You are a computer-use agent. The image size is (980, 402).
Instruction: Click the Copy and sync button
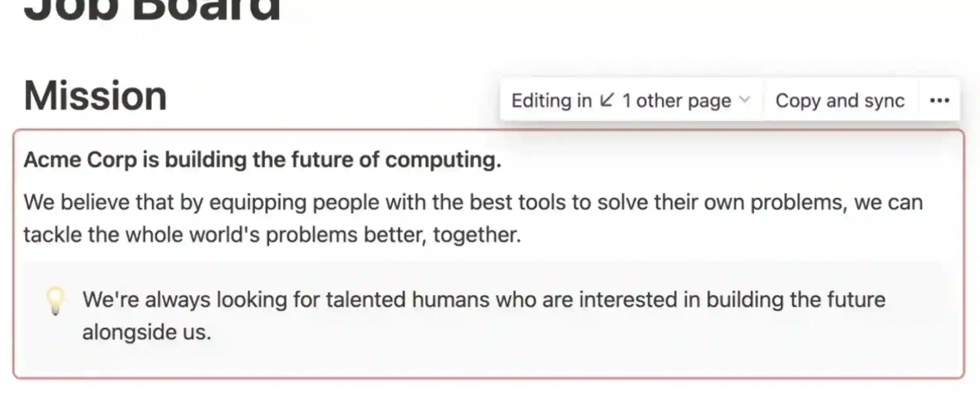[840, 100]
